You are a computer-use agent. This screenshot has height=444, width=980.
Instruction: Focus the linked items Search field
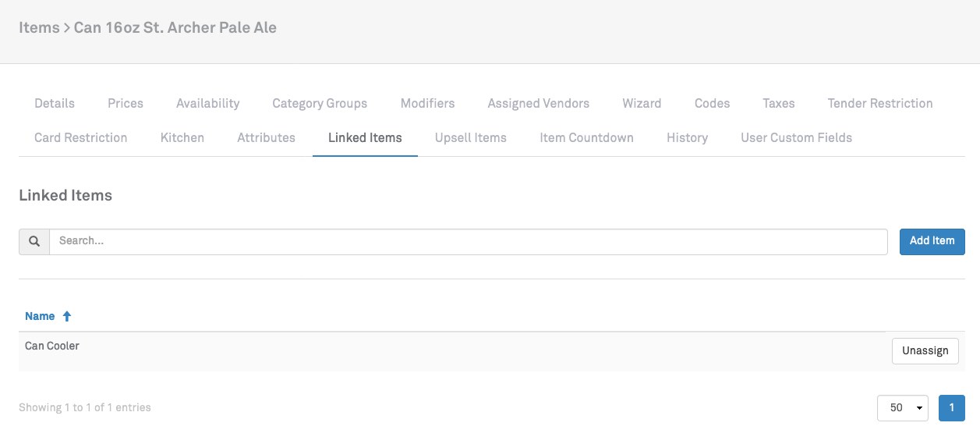coord(468,242)
